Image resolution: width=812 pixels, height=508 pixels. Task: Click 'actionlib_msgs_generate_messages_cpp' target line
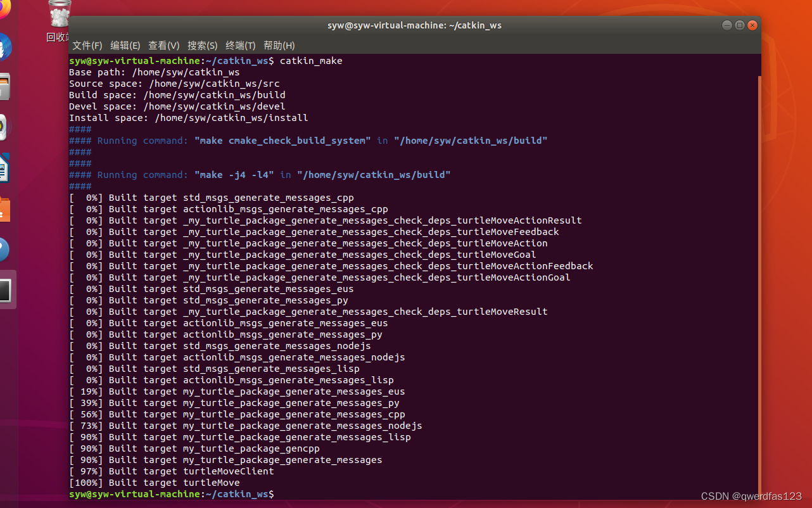coord(229,209)
